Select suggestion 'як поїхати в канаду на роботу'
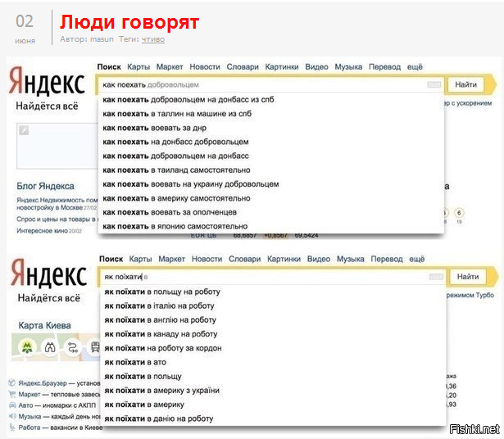The width and height of the screenshot is (504, 439). pos(273,334)
